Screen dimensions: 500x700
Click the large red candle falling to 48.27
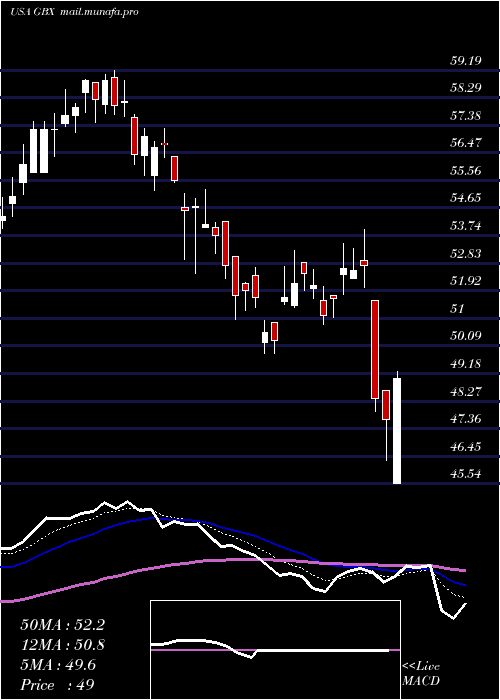(x=375, y=350)
